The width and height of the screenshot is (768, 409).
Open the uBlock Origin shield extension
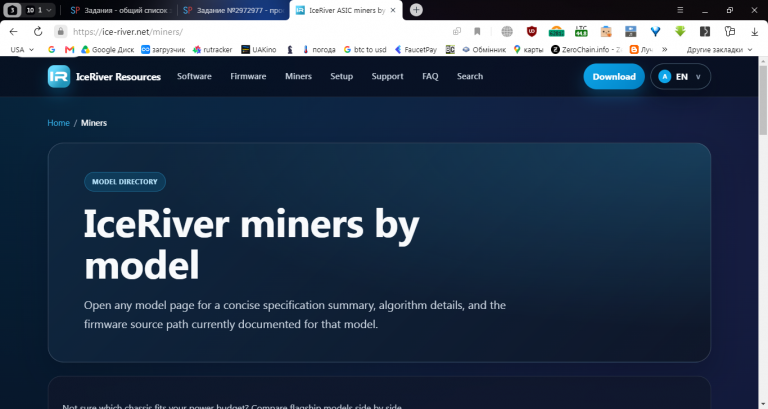click(531, 31)
